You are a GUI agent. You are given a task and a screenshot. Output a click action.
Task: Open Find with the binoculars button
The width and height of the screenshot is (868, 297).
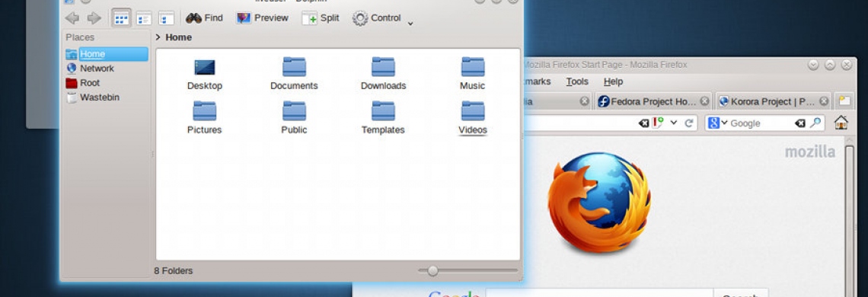click(204, 18)
